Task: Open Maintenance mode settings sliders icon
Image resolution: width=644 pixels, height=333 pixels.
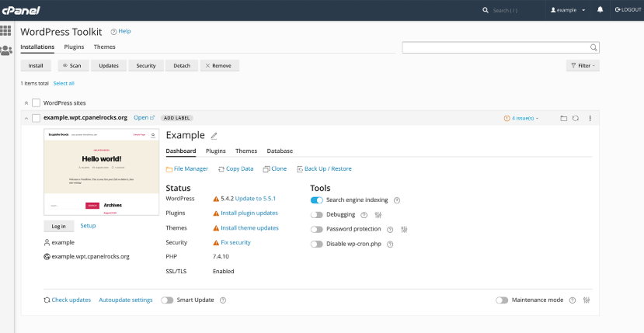Action: point(587,300)
